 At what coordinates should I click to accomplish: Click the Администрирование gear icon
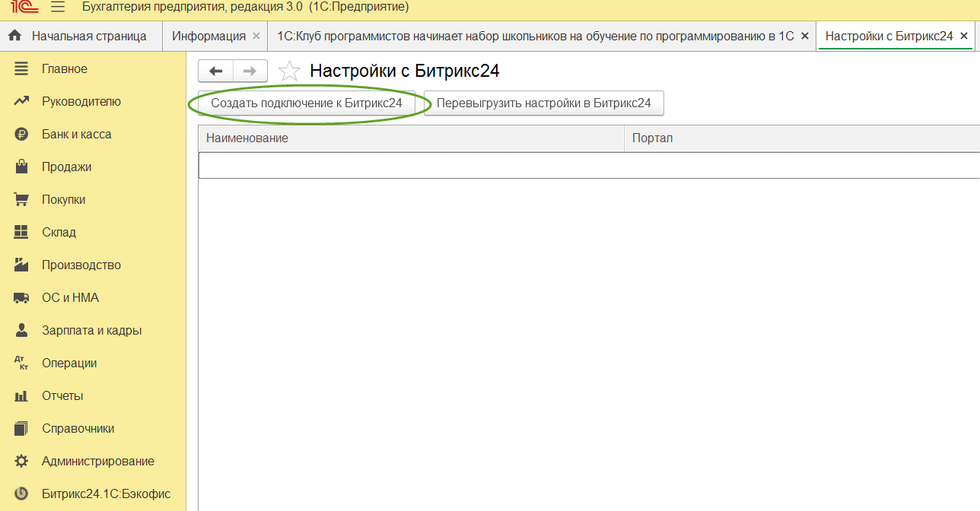point(21,461)
